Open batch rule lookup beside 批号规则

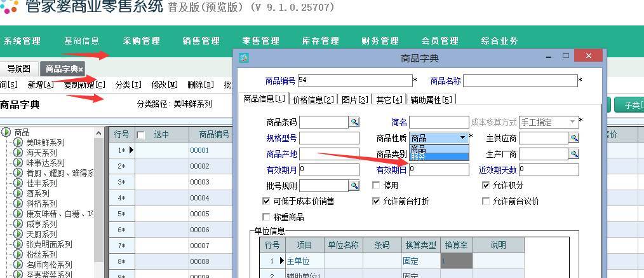(354, 186)
